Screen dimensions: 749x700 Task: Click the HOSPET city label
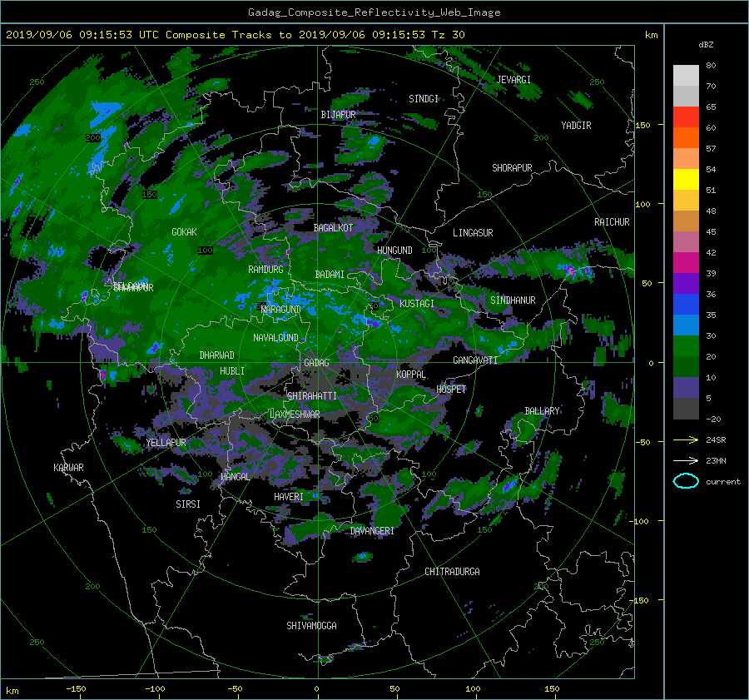pyautogui.click(x=451, y=390)
